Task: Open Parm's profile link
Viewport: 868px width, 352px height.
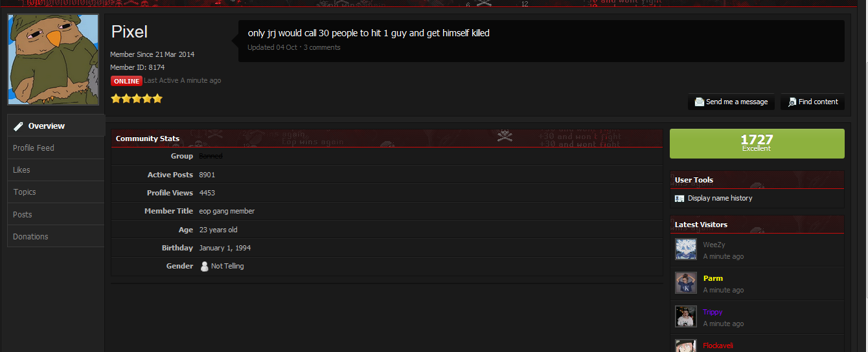Action: pos(713,278)
